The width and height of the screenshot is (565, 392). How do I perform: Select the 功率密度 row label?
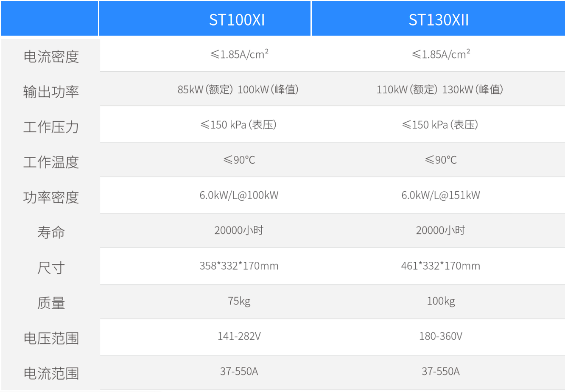point(51,197)
